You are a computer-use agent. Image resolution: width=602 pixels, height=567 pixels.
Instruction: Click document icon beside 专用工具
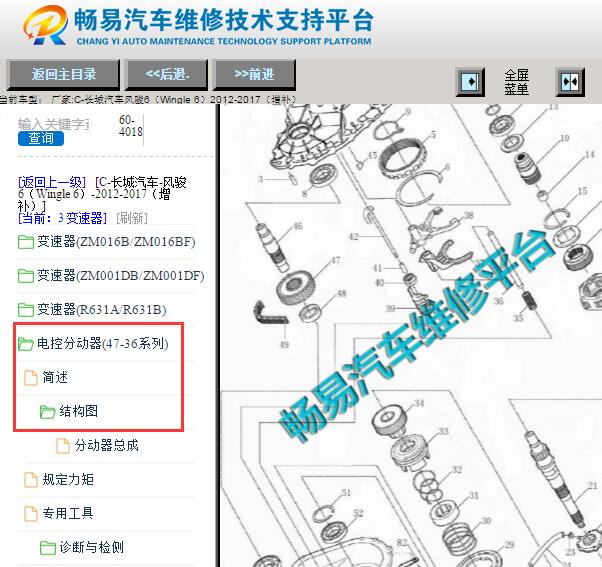coord(31,513)
